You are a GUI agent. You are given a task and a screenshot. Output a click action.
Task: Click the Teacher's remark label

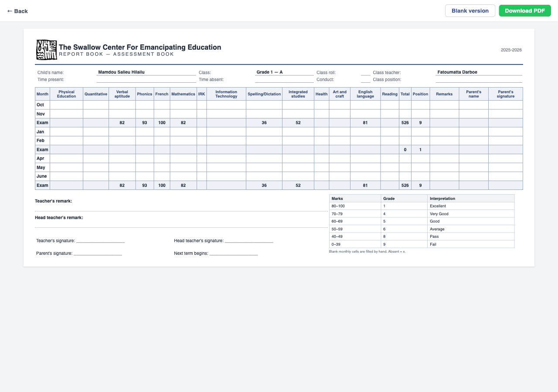[x=54, y=201]
